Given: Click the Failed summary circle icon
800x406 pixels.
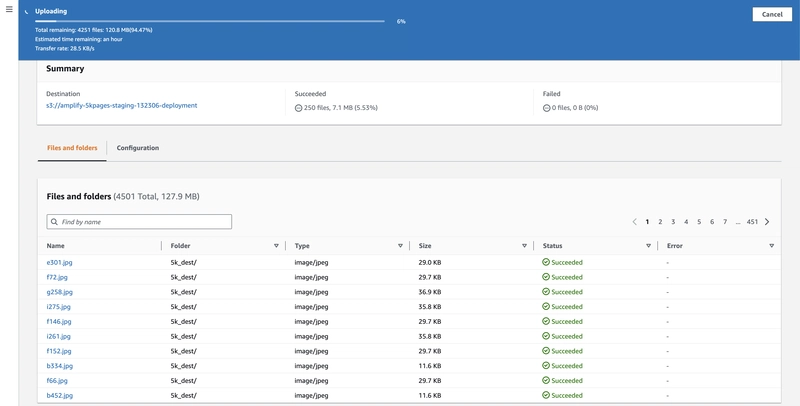Looking at the screenshot, I should [546, 108].
